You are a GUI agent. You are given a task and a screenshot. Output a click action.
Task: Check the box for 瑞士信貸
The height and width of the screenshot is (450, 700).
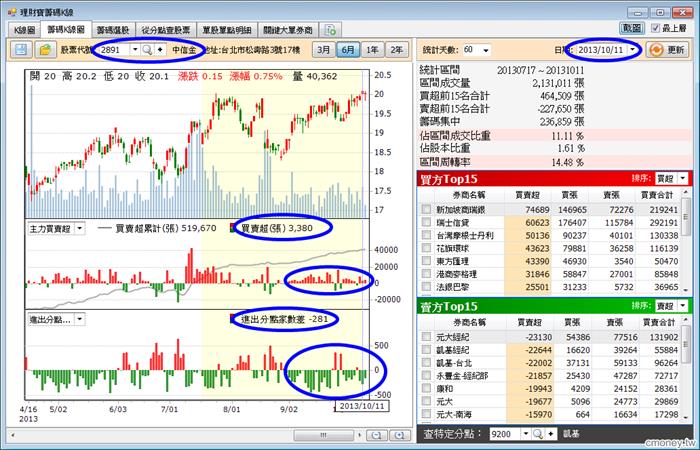pyautogui.click(x=426, y=222)
